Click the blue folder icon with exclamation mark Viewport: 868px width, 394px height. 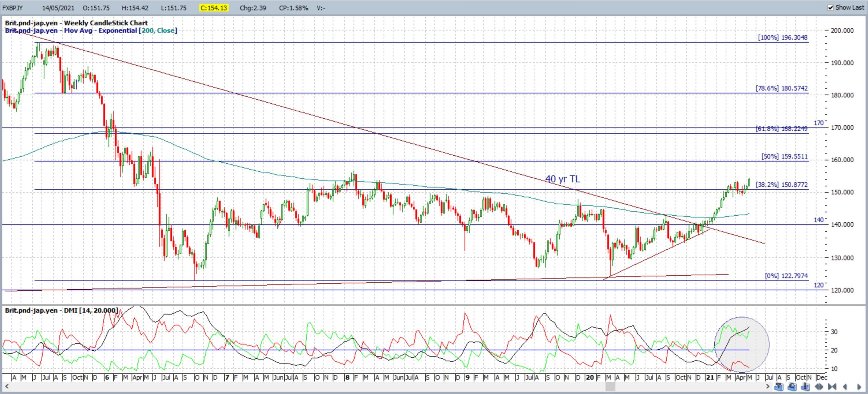coord(806,386)
